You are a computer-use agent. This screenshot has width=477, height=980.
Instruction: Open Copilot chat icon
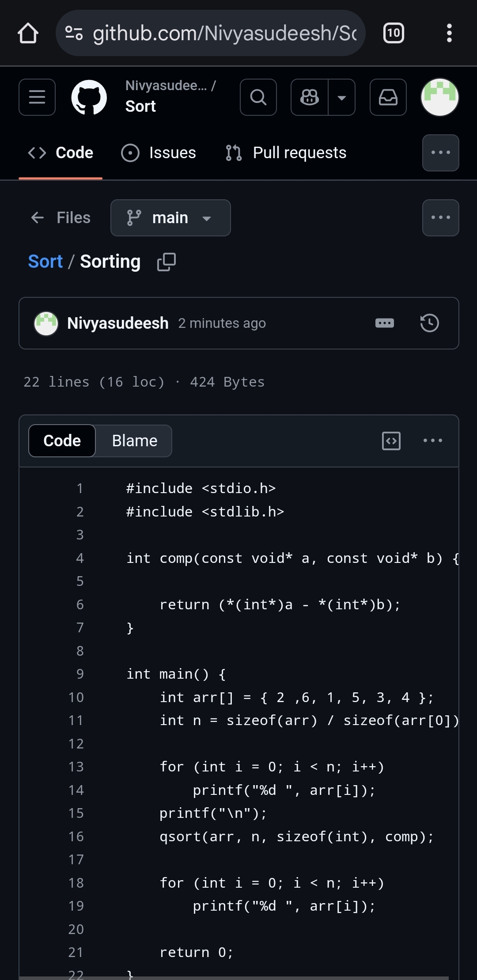[x=310, y=97]
